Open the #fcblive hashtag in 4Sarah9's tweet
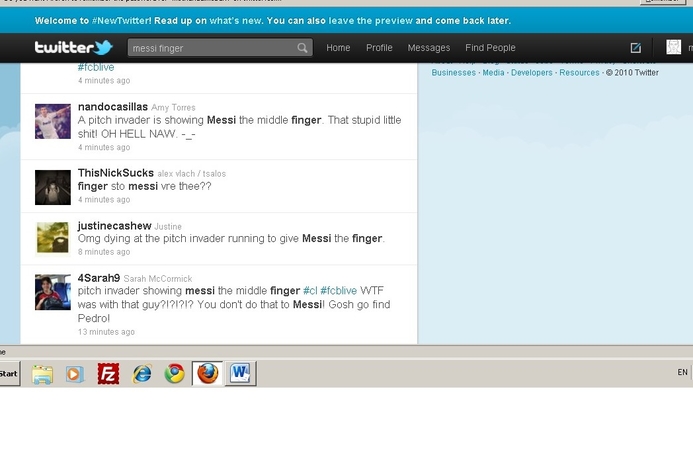693x461 pixels. coord(339,291)
